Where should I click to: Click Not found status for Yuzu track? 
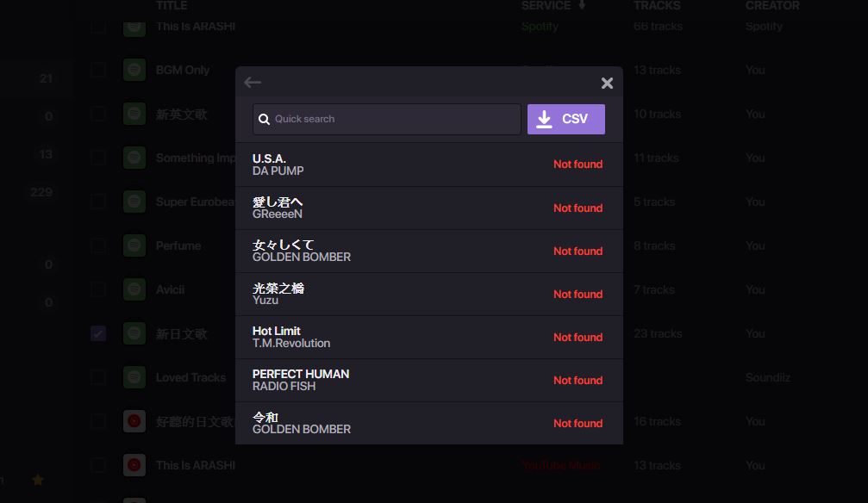[578, 294]
